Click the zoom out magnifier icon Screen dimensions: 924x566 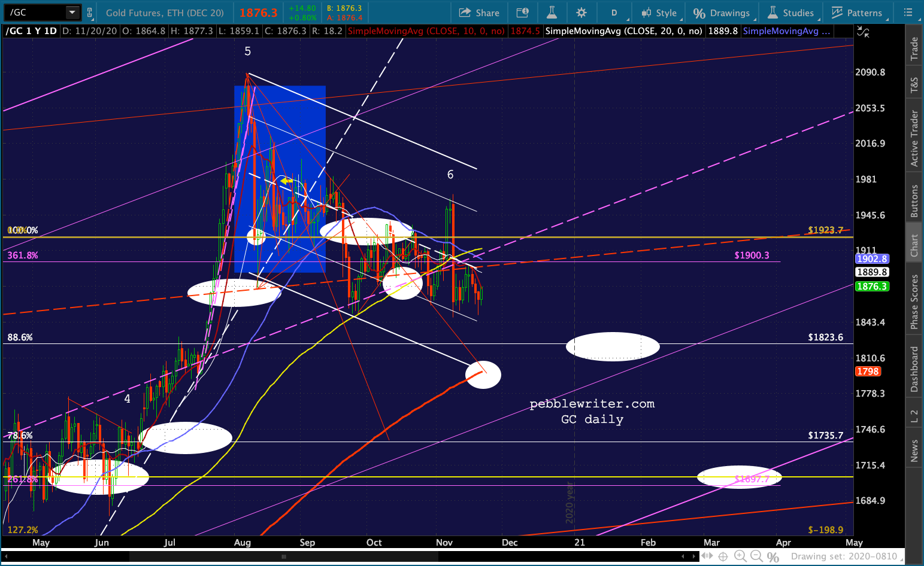(758, 557)
